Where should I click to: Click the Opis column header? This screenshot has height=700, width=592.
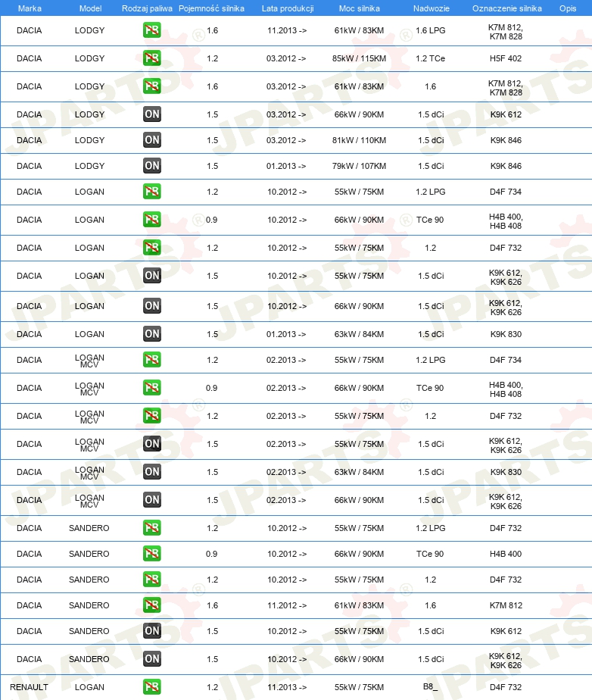[x=568, y=8]
